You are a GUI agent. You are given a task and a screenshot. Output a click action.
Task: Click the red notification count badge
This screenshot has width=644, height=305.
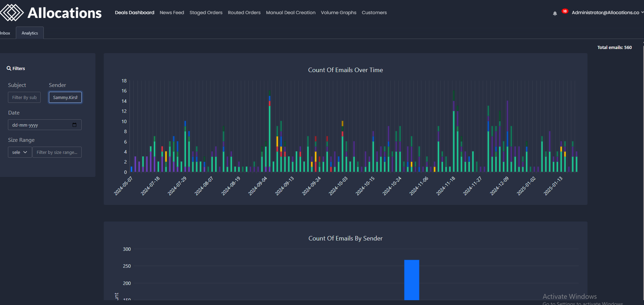click(x=565, y=11)
